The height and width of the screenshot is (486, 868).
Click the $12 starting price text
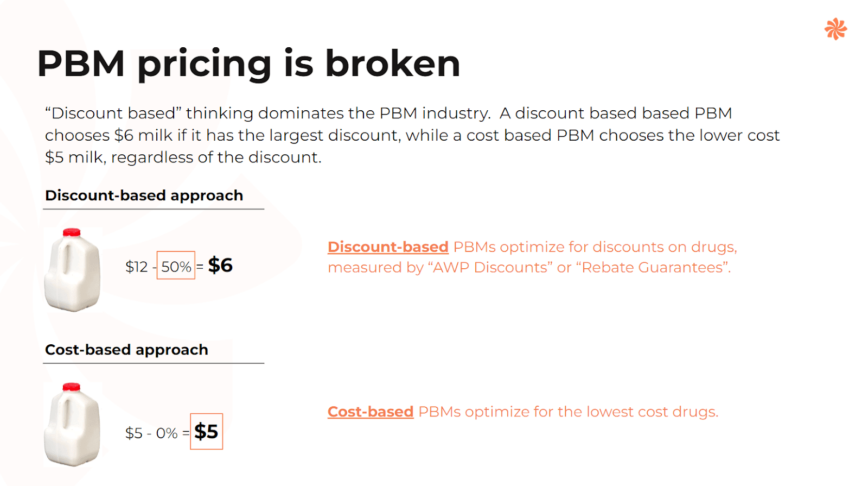coord(136,267)
